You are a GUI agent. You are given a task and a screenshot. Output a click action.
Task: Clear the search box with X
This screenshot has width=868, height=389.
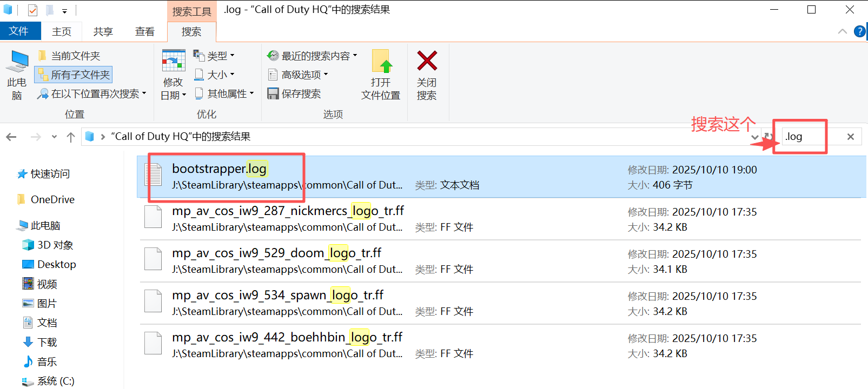(851, 137)
